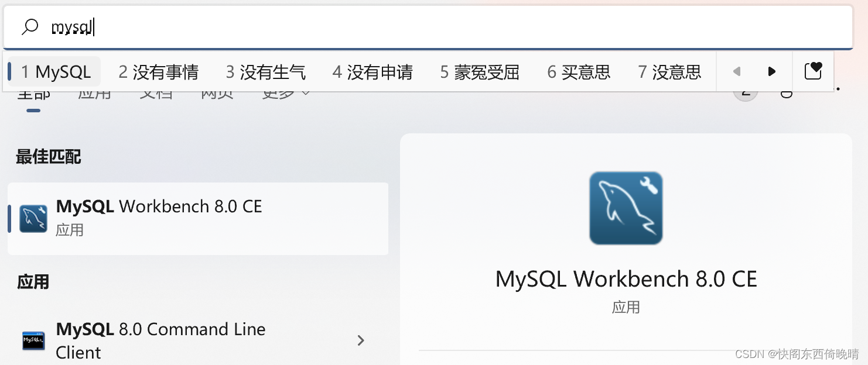Click MySQL Workbench 8.0 CE title in preview

[626, 279]
